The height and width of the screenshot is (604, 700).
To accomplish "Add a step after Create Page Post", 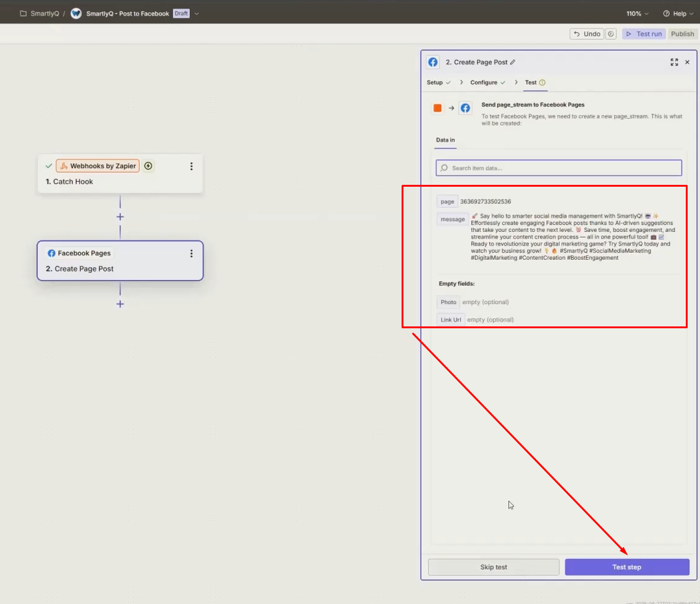I will click(x=120, y=304).
